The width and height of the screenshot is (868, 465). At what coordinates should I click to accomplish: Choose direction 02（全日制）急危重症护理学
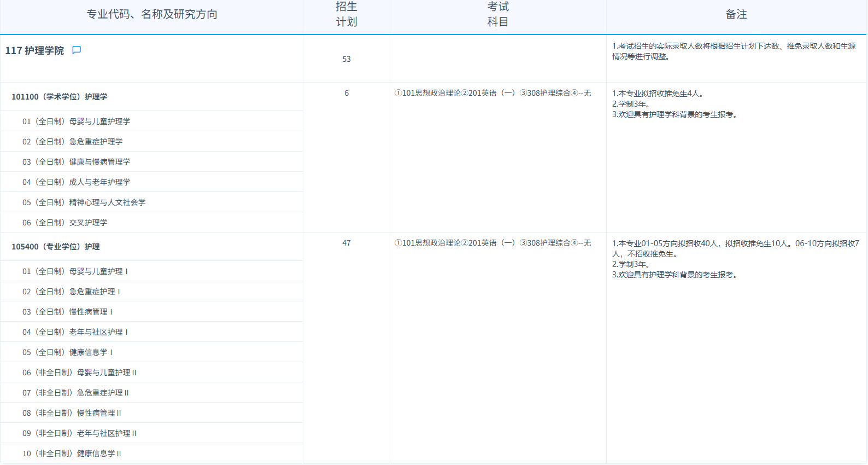point(72,142)
